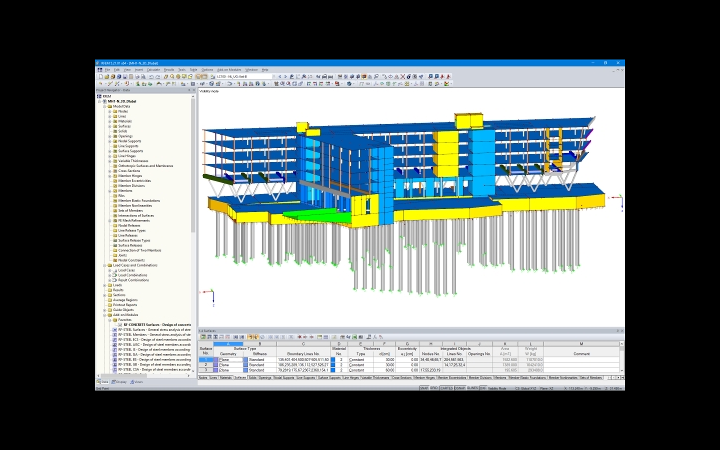Screen dimensions: 720x450
Task: Click geometry color swatch in surface row 1
Action: coord(216,360)
